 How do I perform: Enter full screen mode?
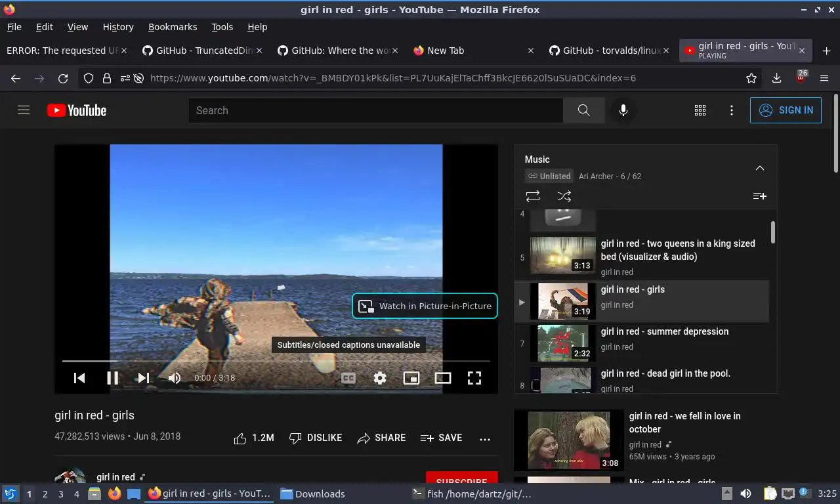tap(474, 378)
